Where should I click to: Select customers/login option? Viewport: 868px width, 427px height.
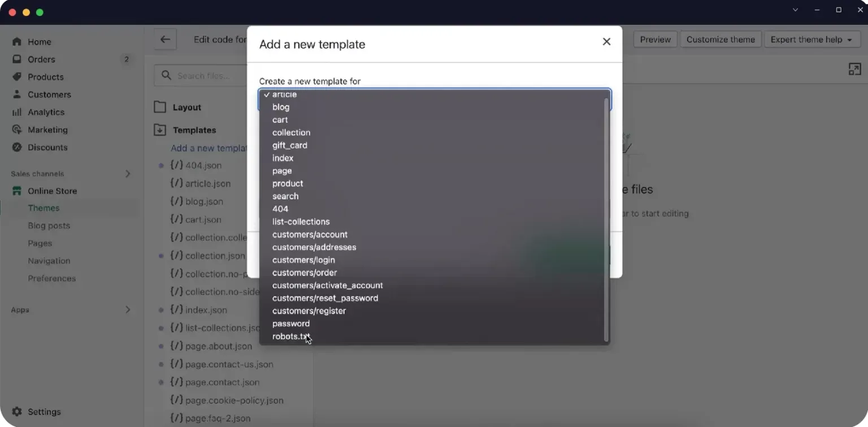(434, 260)
